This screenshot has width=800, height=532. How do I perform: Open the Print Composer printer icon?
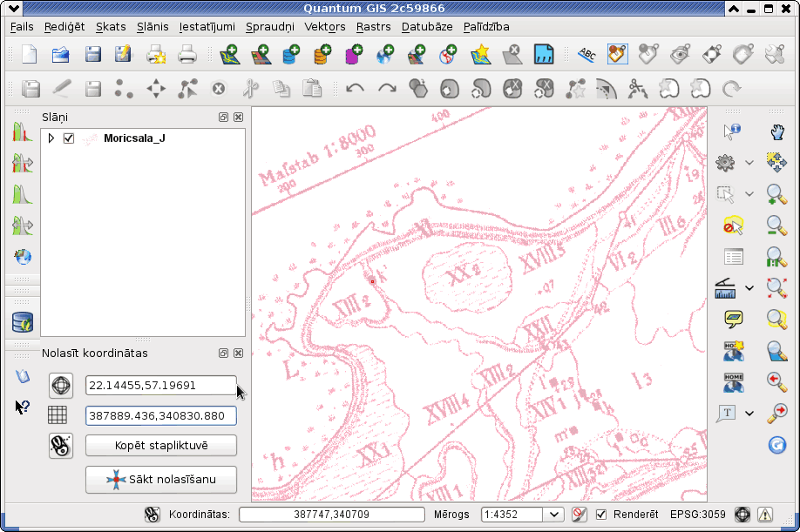[187, 54]
